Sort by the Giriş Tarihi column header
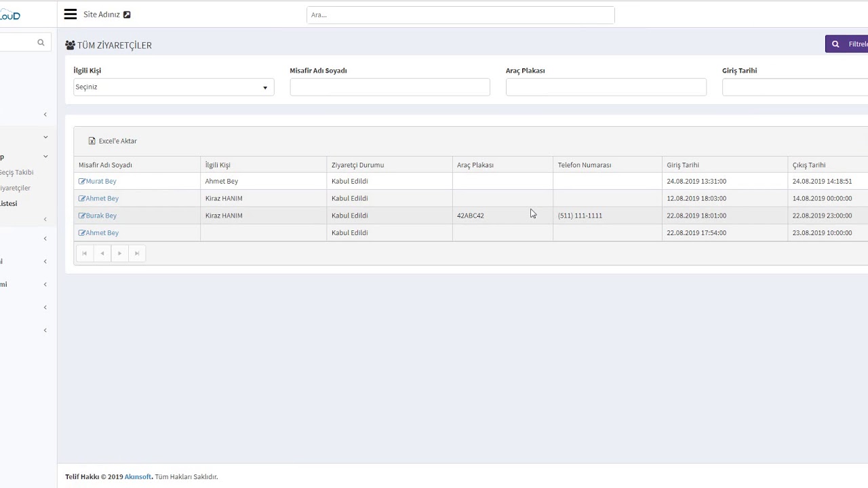868x488 pixels. click(x=683, y=165)
